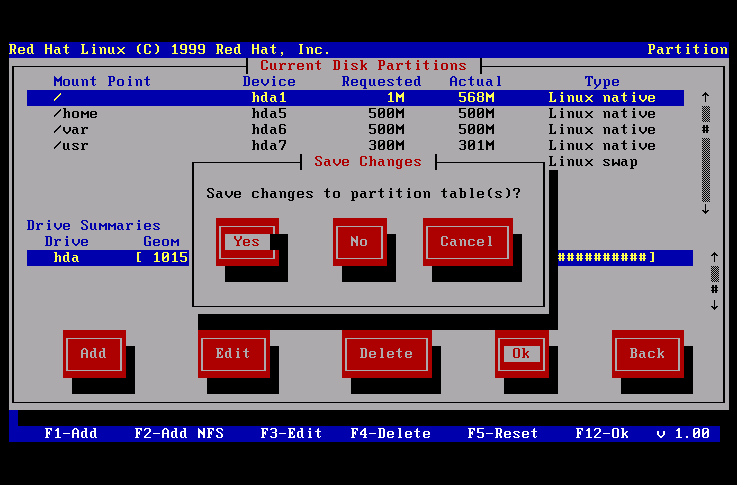This screenshot has width=737, height=485.
Task: Click F3-Edit in the help bar
Action: (291, 433)
